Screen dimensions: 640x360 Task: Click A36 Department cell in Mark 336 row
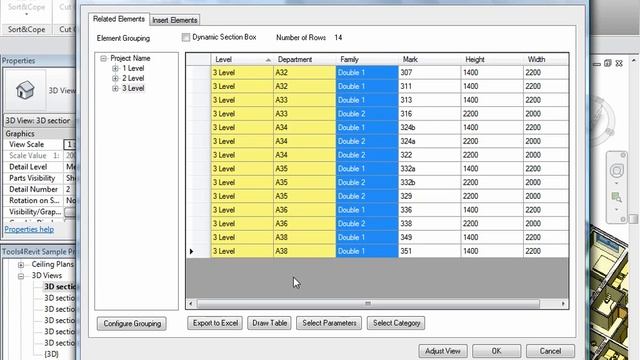tap(304, 210)
